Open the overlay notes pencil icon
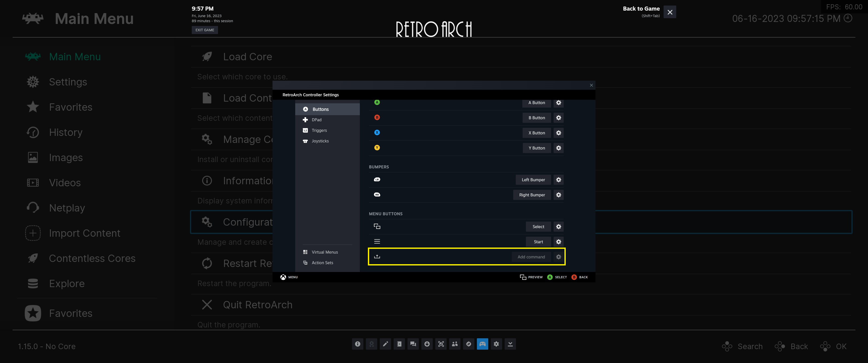The height and width of the screenshot is (363, 868). [x=385, y=344]
